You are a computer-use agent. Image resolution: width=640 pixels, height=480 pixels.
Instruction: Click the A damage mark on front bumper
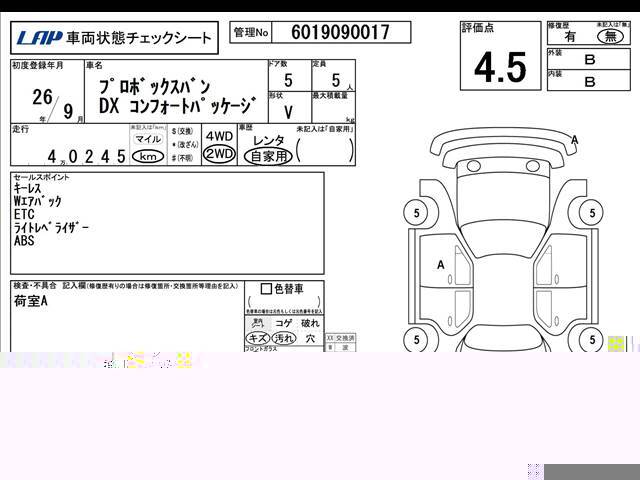[574, 139]
